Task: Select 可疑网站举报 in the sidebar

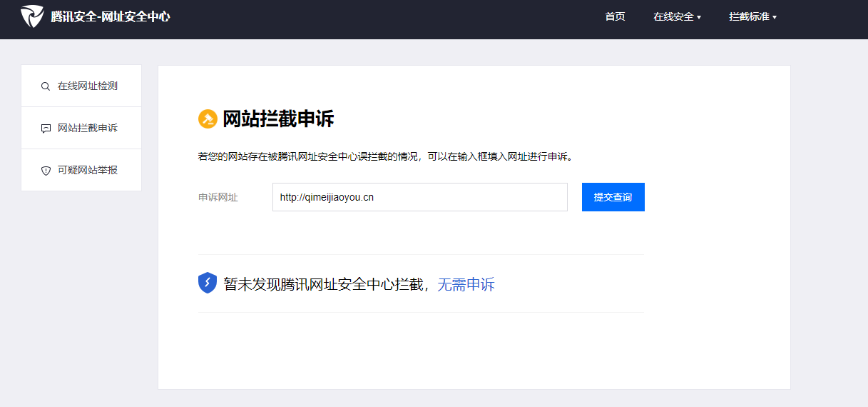Action: (81, 170)
